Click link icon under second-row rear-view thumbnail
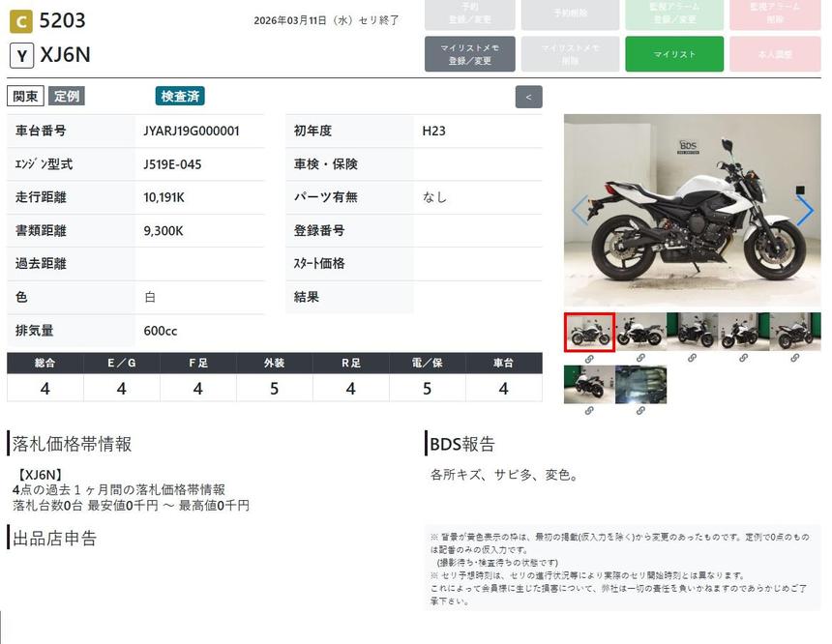The height and width of the screenshot is (644, 832). [589, 410]
